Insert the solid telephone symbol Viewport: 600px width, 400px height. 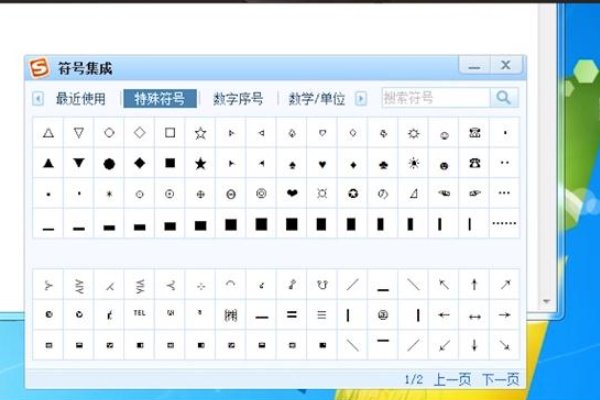click(474, 163)
